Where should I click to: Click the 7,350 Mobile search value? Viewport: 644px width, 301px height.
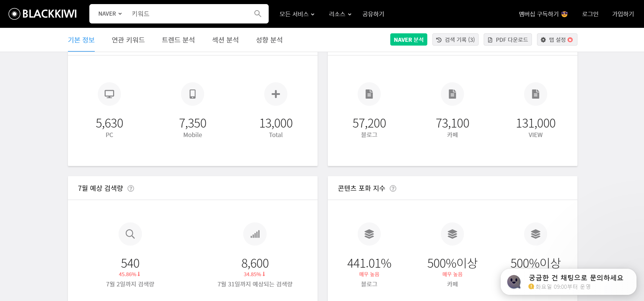193,123
